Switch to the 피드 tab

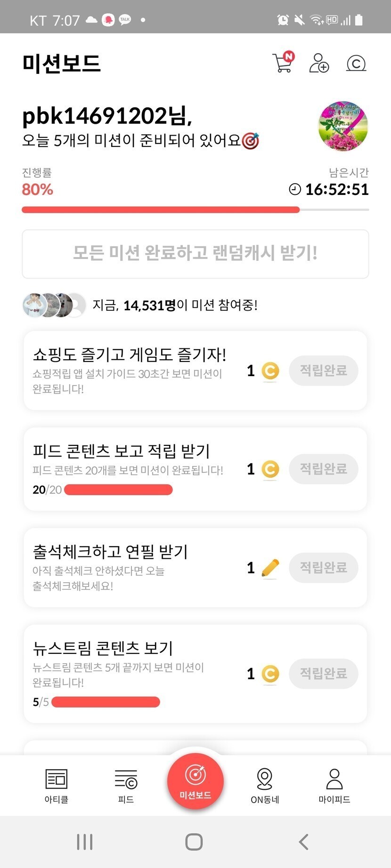[x=126, y=785]
